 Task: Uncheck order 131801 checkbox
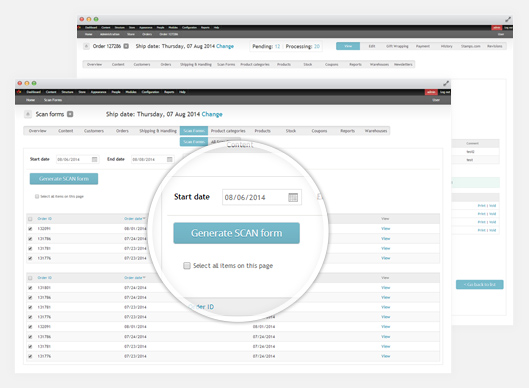coord(30,288)
